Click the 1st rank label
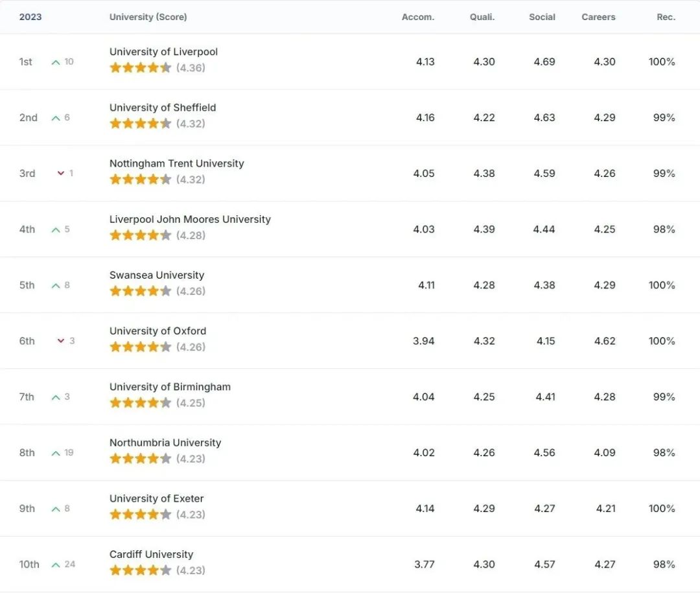Screen dimensions: 700x593 coord(25,62)
